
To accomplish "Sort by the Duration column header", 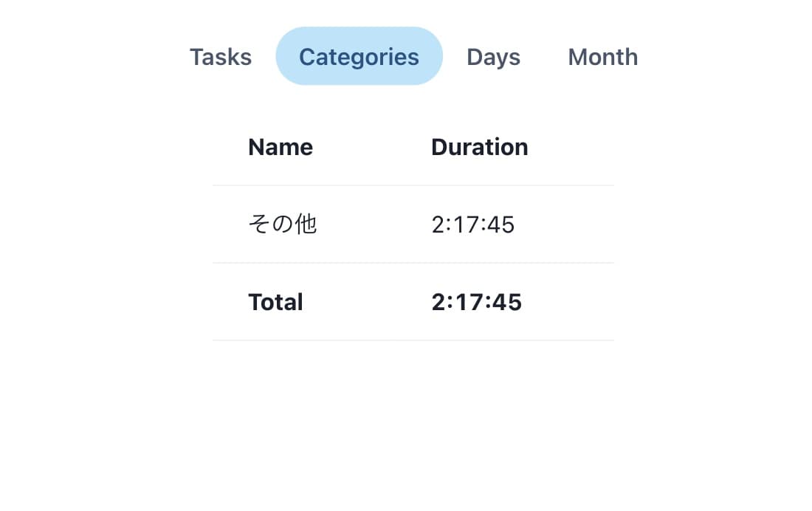I will [479, 147].
